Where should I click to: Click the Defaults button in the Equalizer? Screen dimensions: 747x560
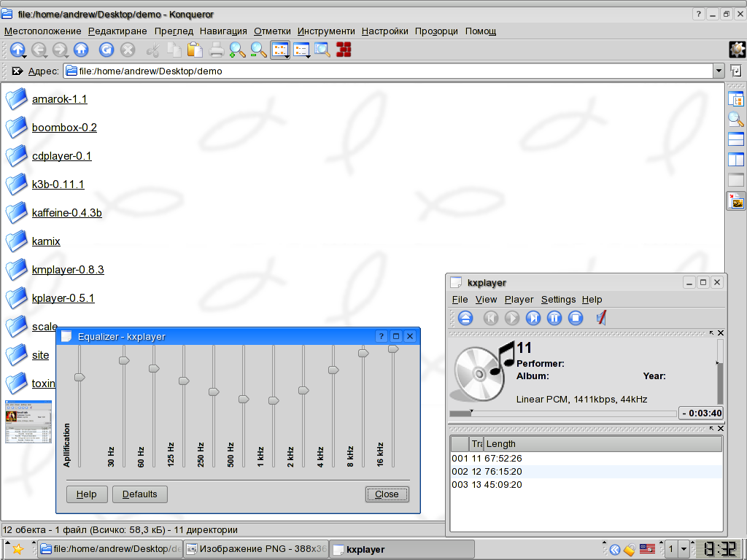139,494
